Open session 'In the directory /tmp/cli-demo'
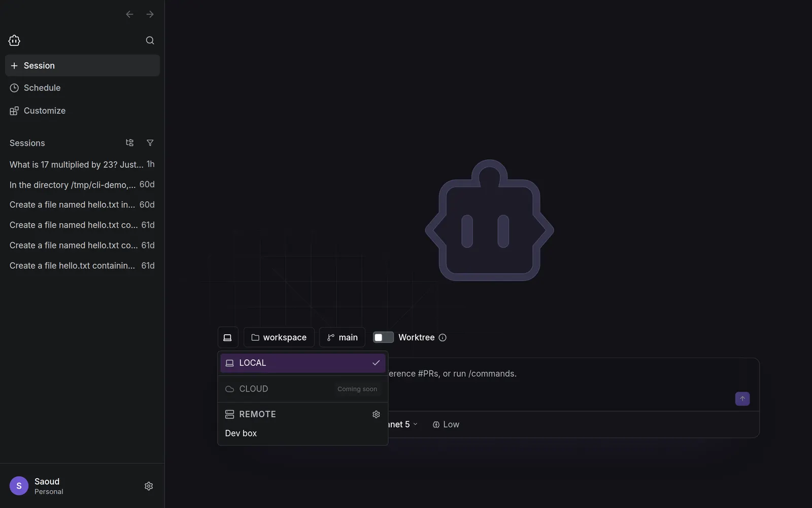Screen dimensions: 812x508 82,185
